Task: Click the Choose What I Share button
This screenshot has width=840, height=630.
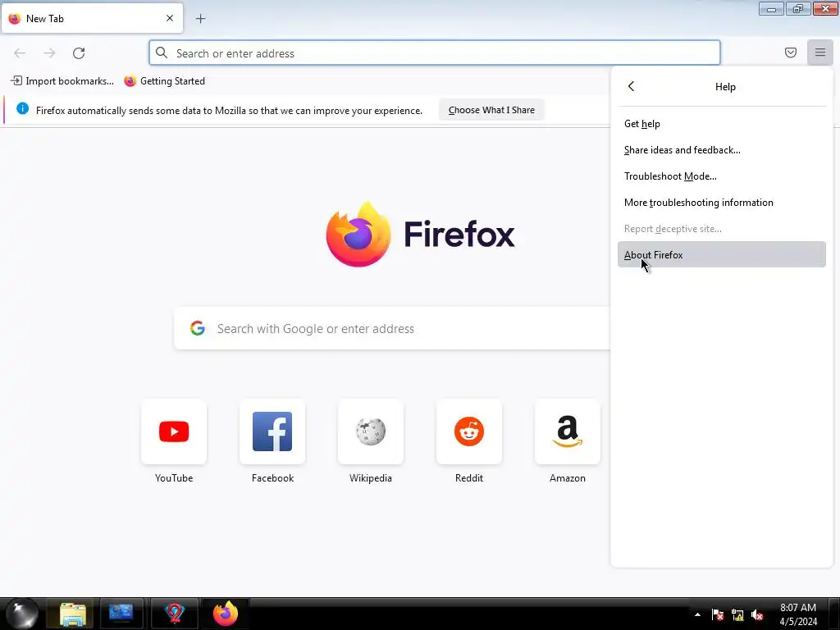Action: click(491, 110)
